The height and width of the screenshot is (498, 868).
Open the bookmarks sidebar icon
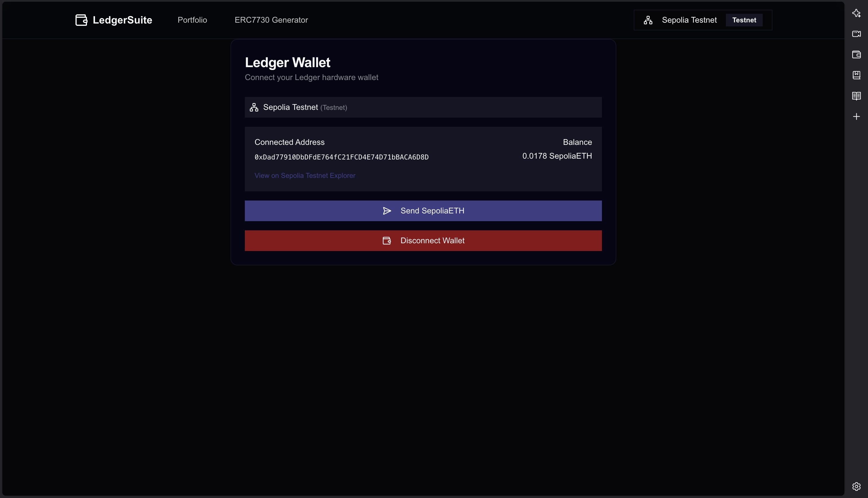pos(856,75)
